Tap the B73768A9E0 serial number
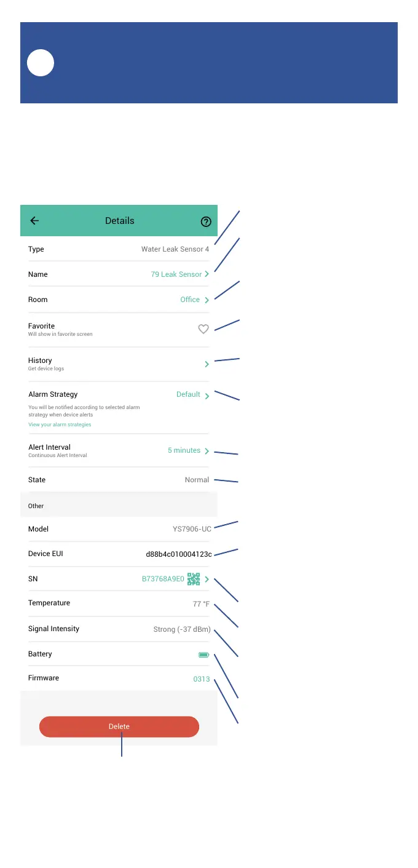The image size is (418, 868). pos(163,579)
